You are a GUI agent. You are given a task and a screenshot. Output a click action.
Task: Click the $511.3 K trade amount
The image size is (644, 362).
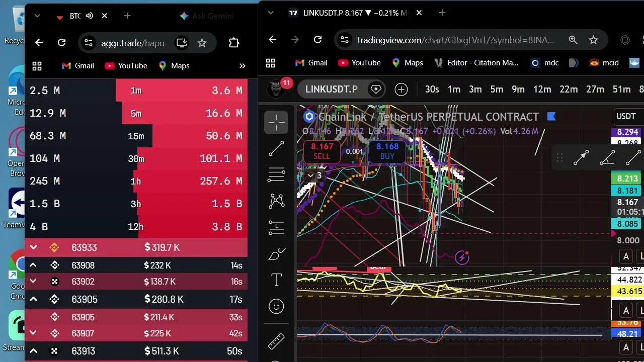162,351
